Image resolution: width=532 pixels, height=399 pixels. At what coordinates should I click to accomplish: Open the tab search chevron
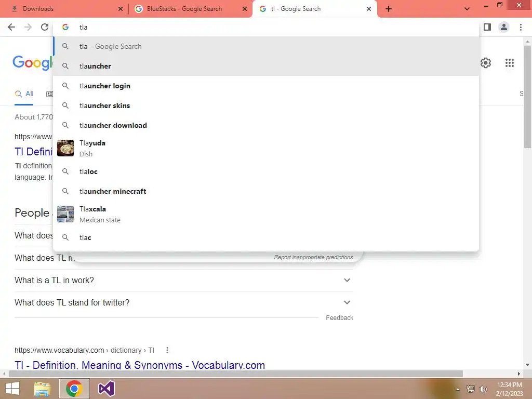click(467, 9)
